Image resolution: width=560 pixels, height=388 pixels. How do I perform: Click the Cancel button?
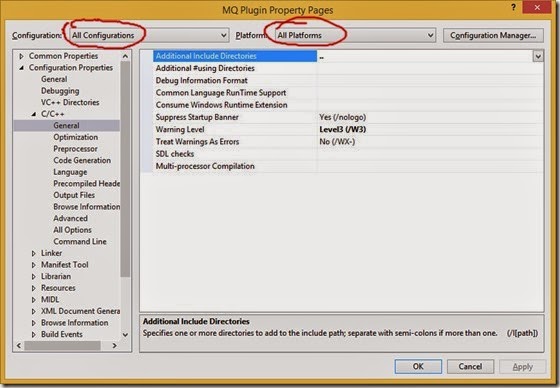(470, 367)
